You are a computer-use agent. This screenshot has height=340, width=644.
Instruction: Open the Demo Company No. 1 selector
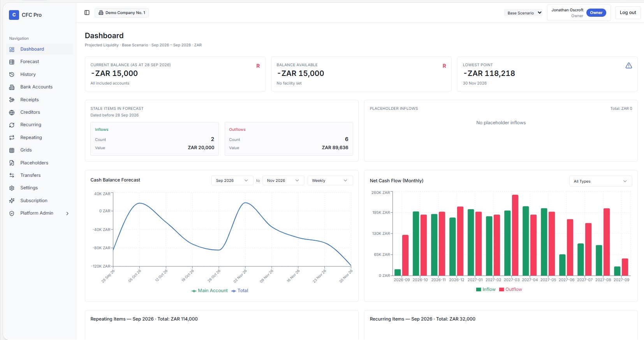point(121,12)
